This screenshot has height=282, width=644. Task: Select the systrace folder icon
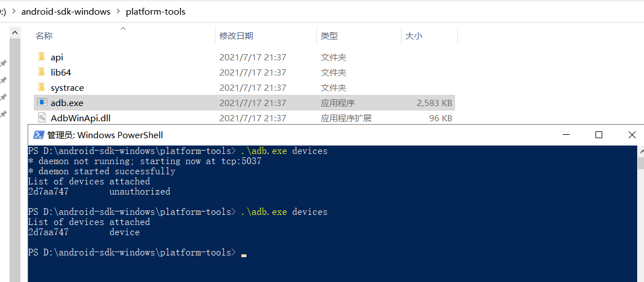(42, 87)
